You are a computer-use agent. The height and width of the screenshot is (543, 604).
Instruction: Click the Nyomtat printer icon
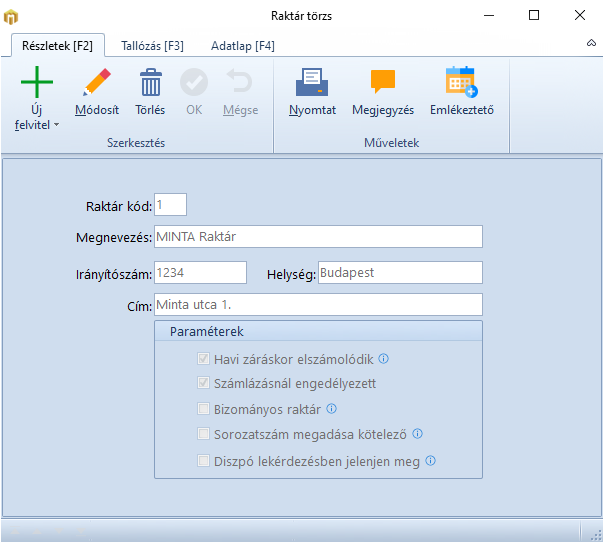tap(312, 82)
